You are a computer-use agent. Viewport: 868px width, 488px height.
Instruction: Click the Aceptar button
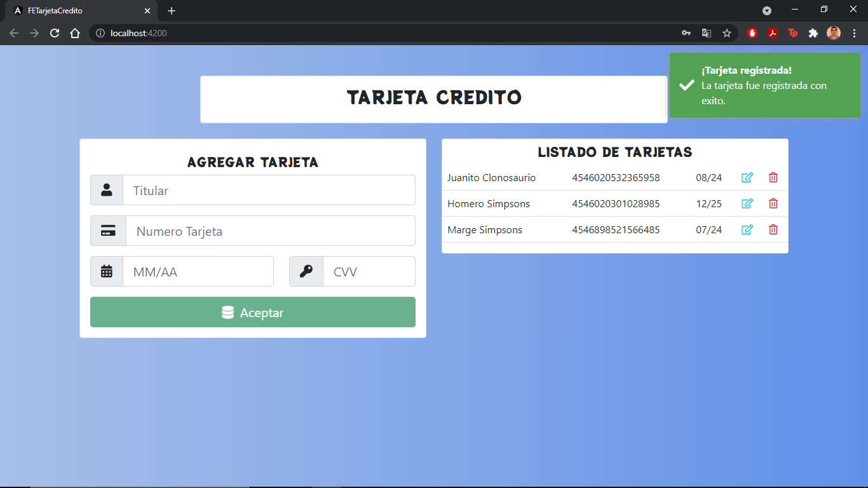click(252, 312)
